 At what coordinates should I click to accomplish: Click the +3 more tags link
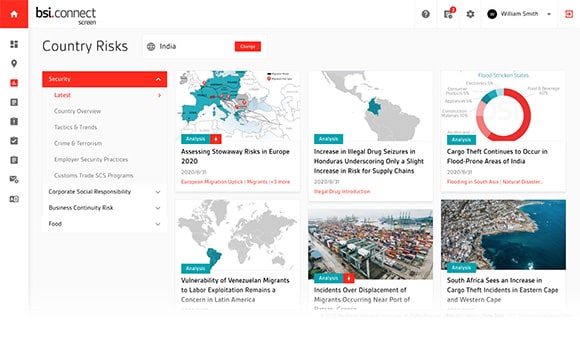click(x=280, y=182)
